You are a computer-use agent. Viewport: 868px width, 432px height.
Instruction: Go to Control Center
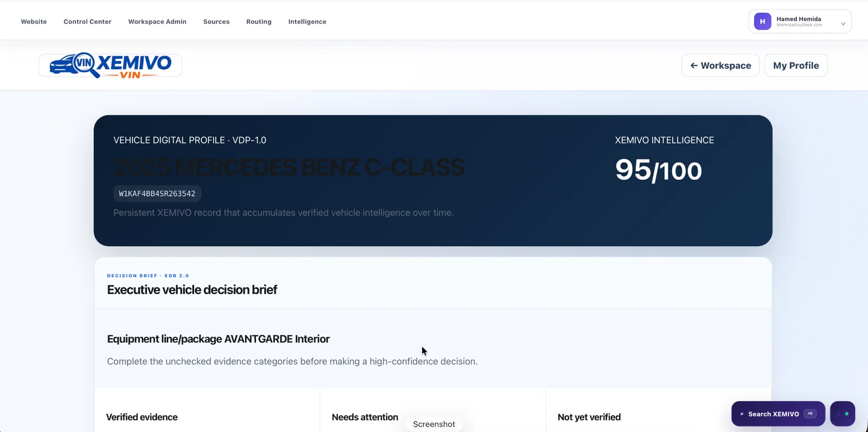click(87, 22)
